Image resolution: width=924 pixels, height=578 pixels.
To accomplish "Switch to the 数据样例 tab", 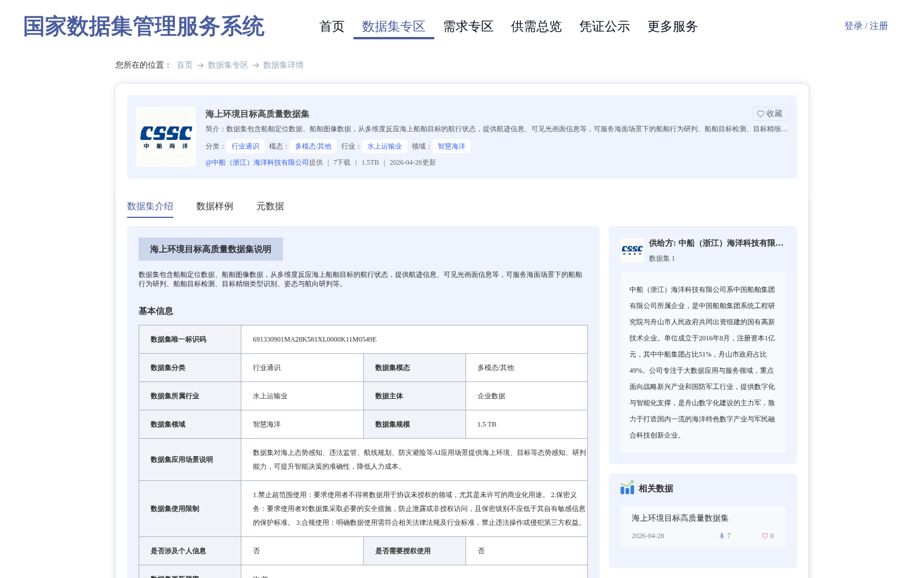I will tap(215, 206).
